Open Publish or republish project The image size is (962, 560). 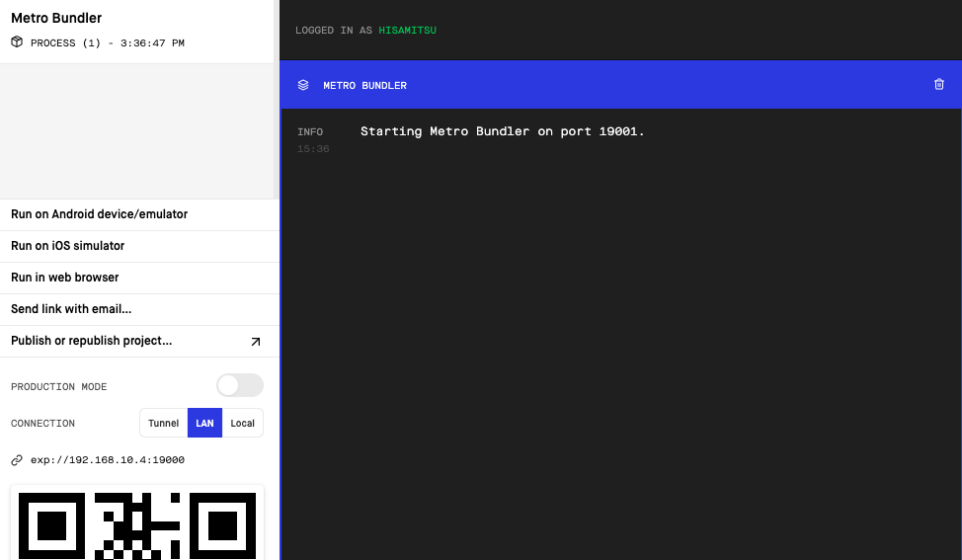pos(92,341)
